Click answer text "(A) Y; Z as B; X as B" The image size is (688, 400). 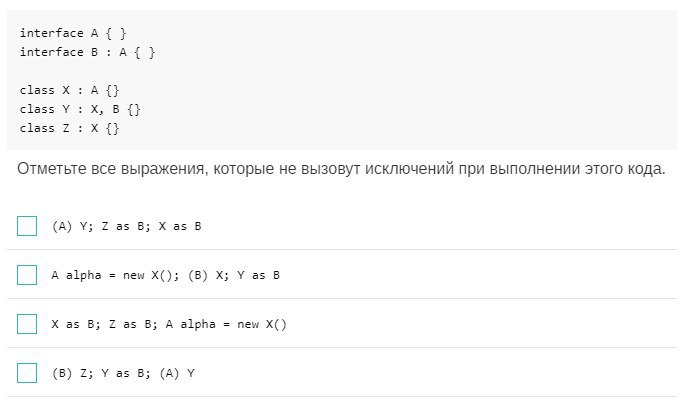coord(126,226)
